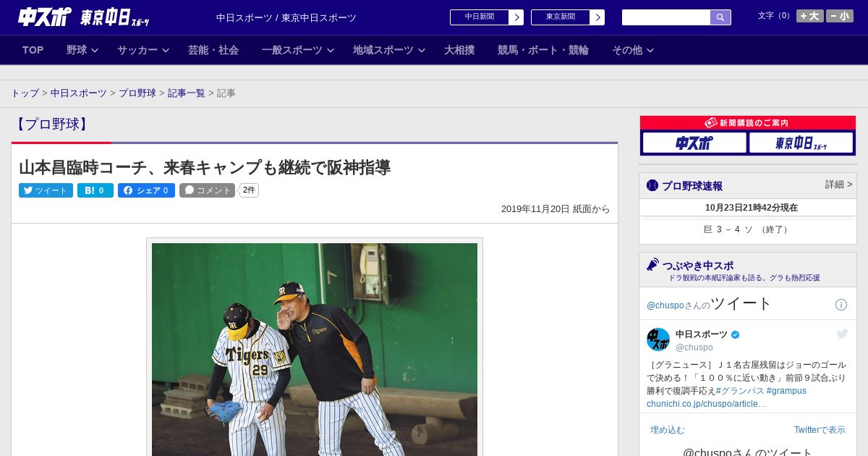Decrease text size with −小 button
The image size is (868, 456).
coord(840,16)
